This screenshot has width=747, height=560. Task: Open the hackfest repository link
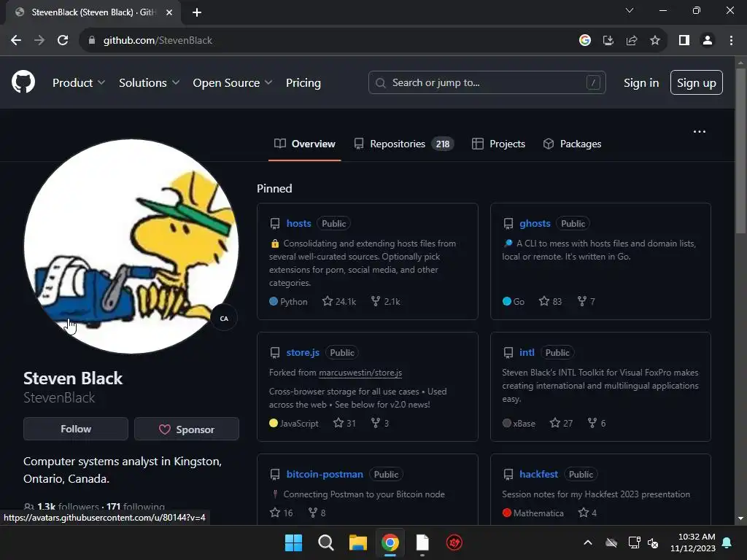(x=538, y=474)
